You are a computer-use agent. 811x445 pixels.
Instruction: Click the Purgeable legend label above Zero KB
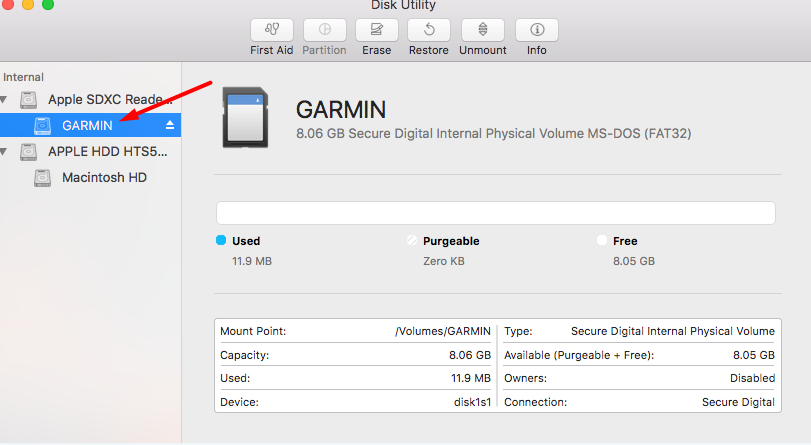click(451, 241)
